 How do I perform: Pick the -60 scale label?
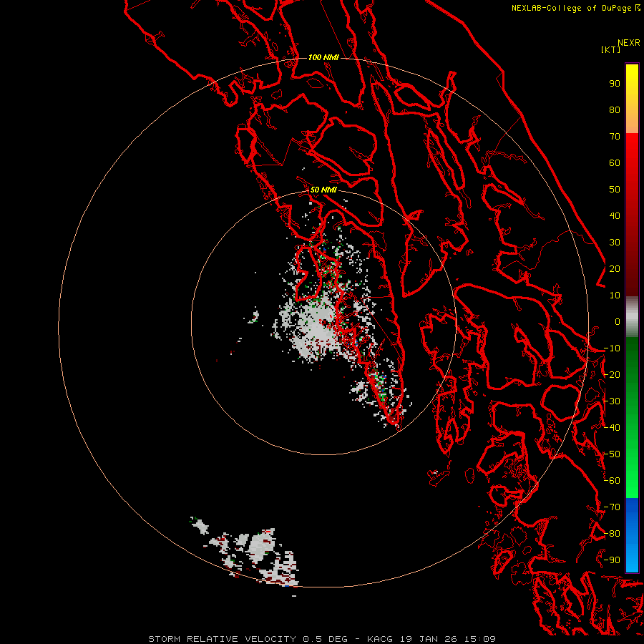pos(612,481)
